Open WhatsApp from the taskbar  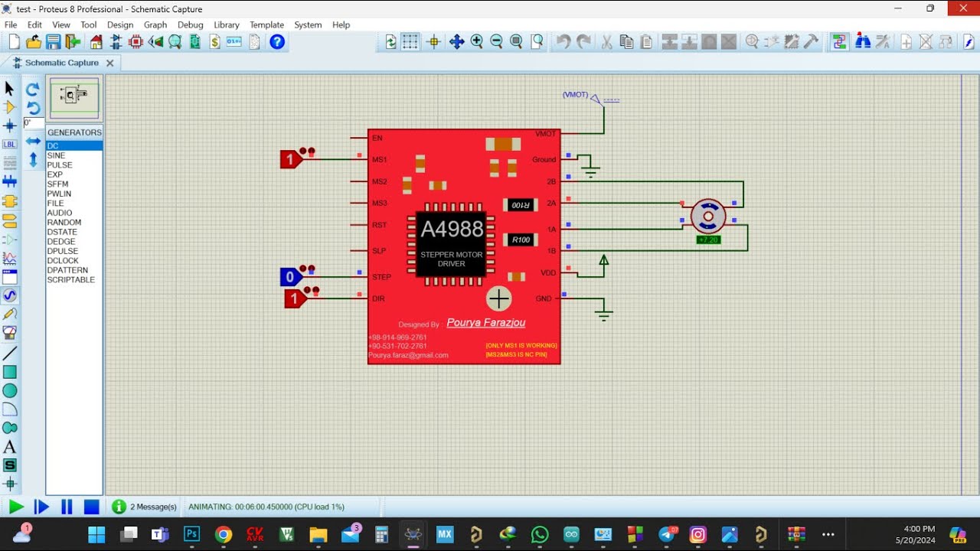pos(540,534)
